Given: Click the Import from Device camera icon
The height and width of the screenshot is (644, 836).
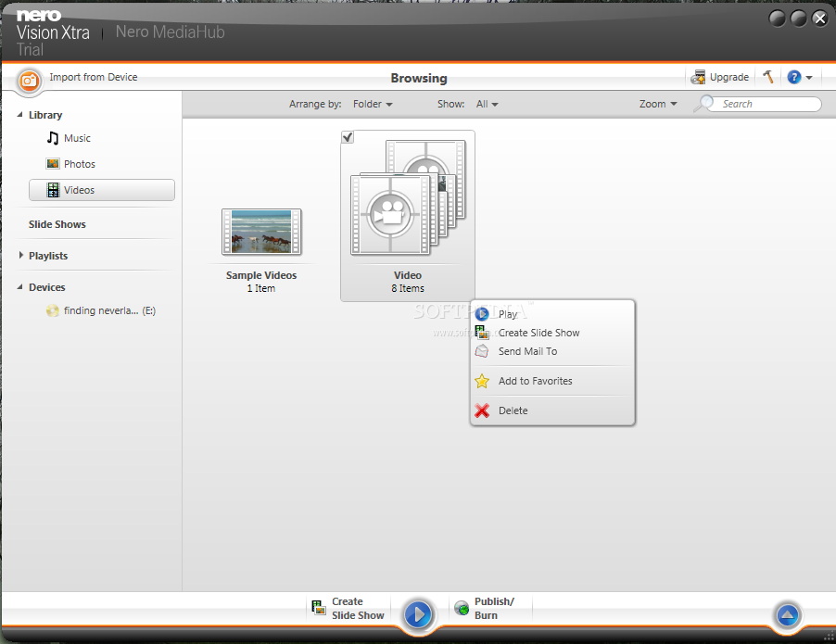Looking at the screenshot, I should coord(30,81).
